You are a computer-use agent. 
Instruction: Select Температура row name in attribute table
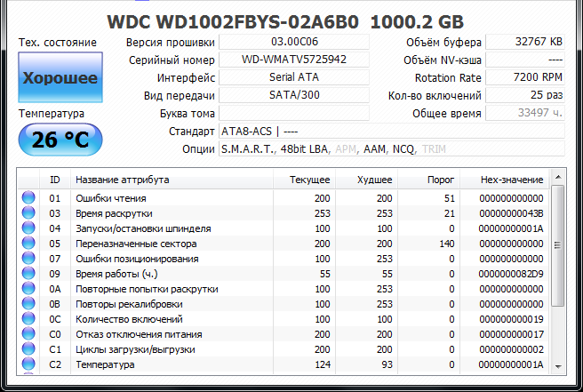[105, 364]
